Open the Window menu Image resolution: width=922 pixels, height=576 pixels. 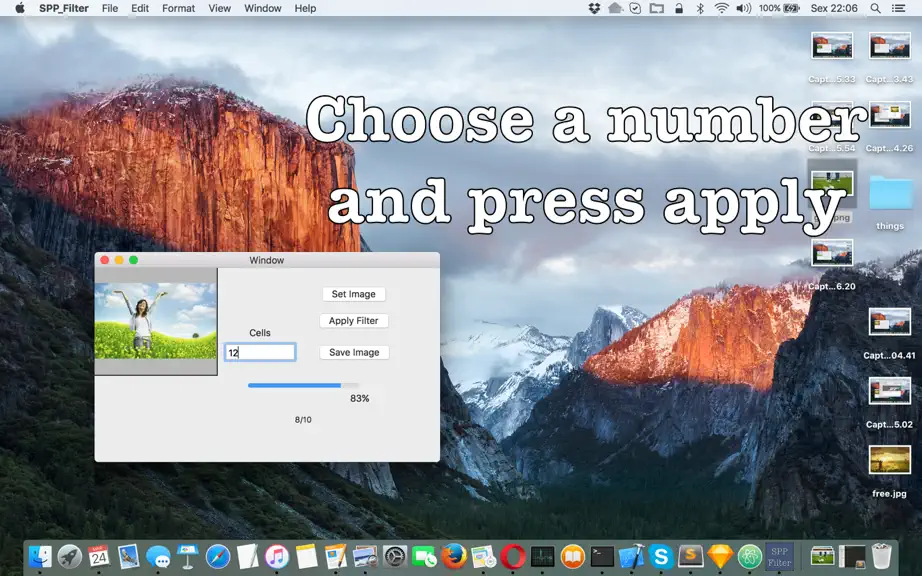coord(263,8)
